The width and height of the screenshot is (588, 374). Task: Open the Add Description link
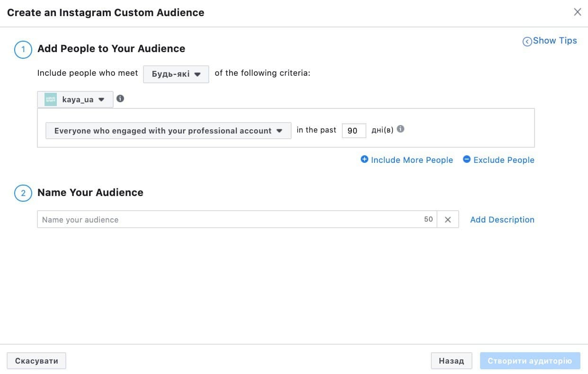click(x=502, y=220)
